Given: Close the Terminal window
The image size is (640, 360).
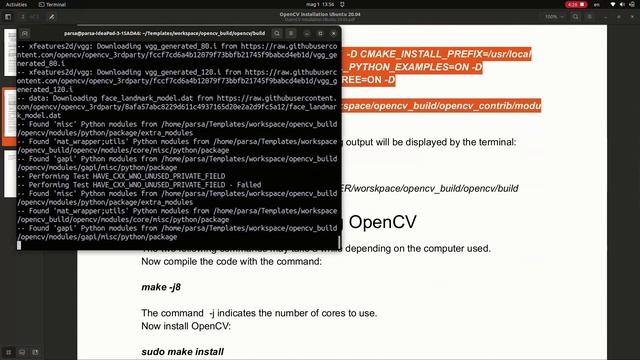Looking at the screenshot, I should point(333,33).
